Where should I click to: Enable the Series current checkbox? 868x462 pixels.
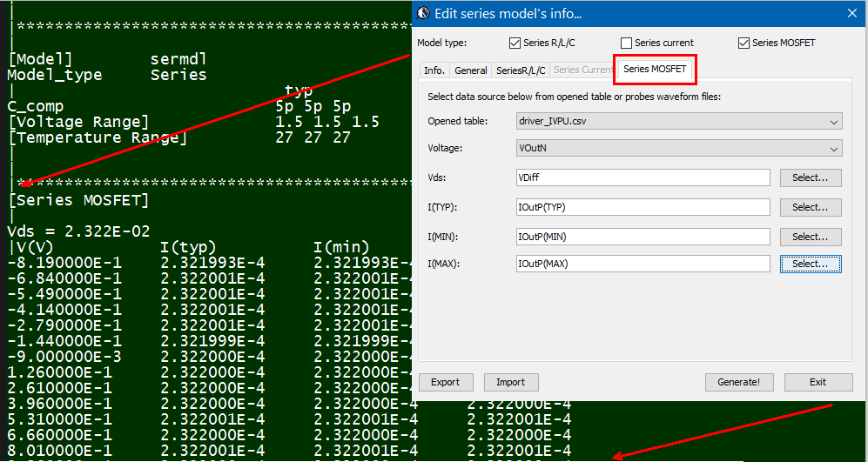tap(626, 43)
